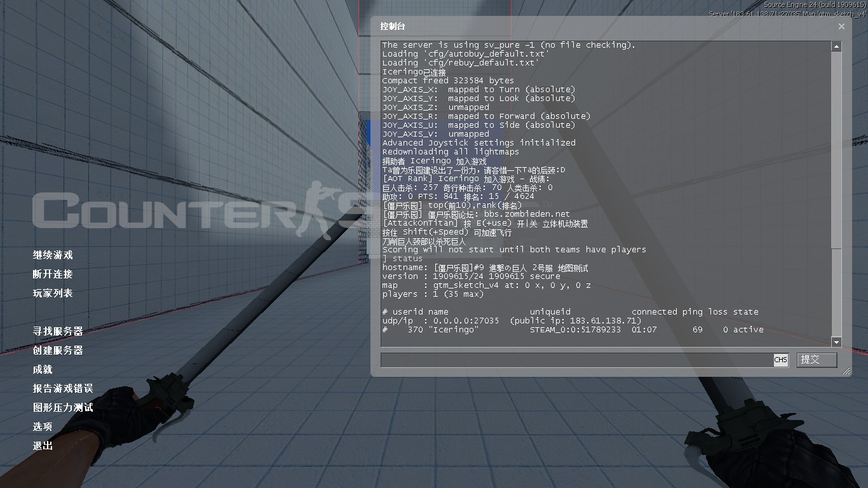Start the 图形压力测试 stress test

coord(63,407)
